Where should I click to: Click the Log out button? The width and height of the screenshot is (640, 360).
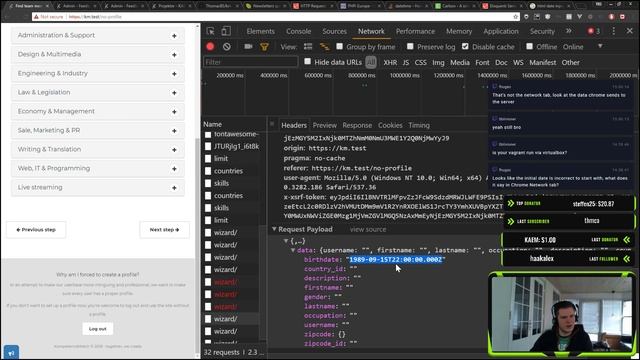click(x=98, y=329)
